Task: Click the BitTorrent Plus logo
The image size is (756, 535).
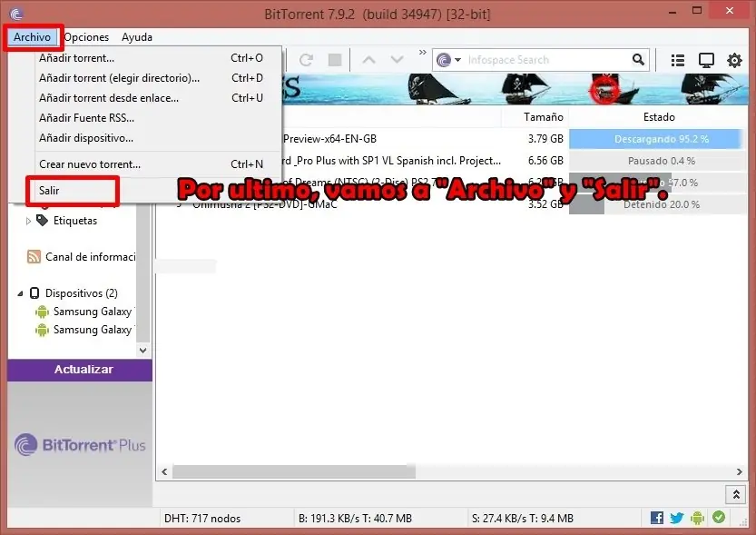Action: tap(80, 445)
